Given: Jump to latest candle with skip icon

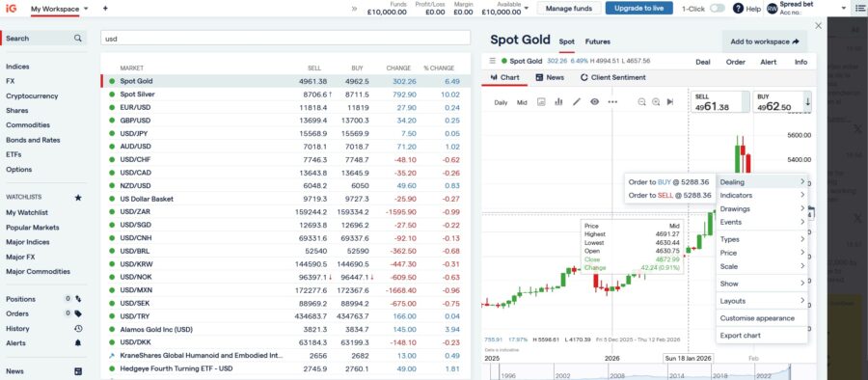Looking at the screenshot, I should (670, 102).
